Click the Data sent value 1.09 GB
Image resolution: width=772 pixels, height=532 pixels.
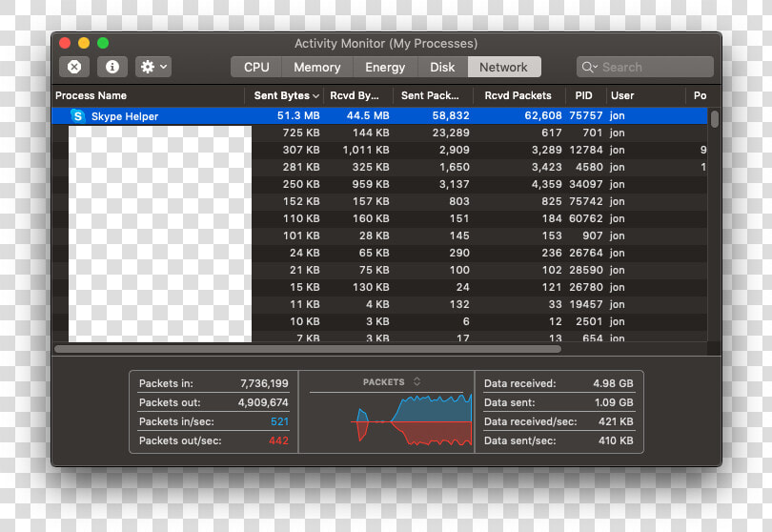[x=614, y=402]
